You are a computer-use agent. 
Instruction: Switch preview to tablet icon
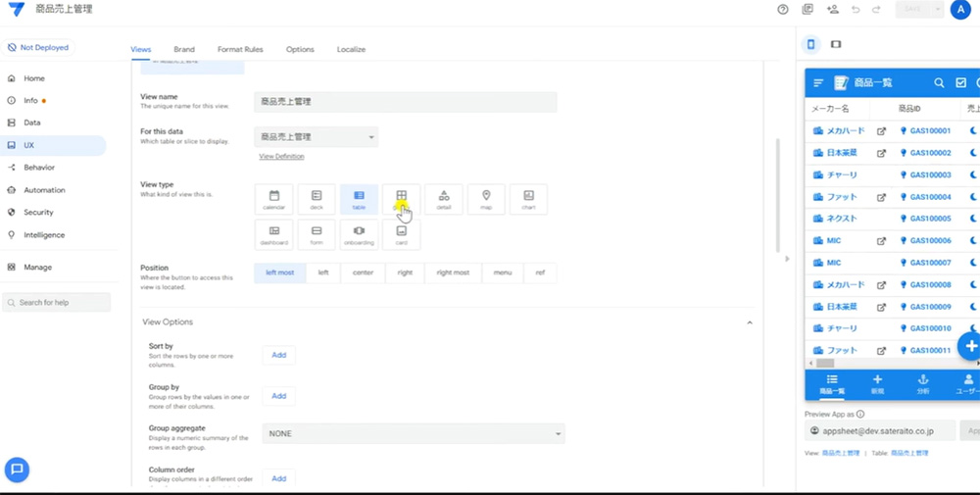pyautogui.click(x=836, y=44)
